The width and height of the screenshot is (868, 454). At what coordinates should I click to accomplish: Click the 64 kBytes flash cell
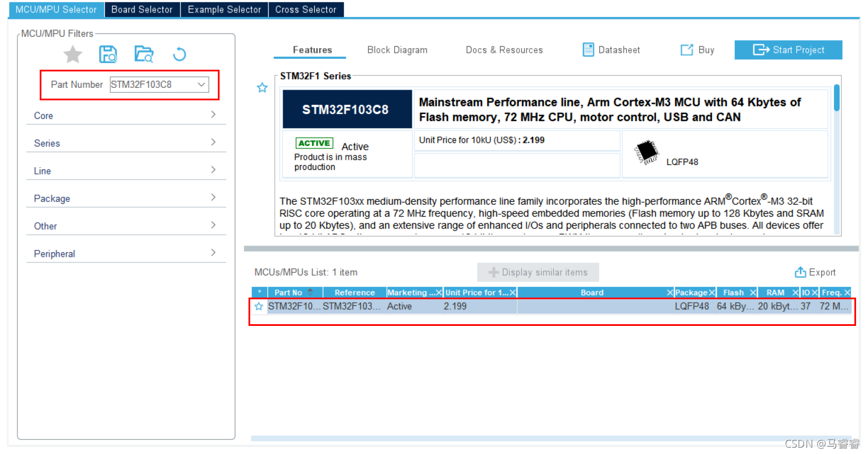click(x=736, y=306)
